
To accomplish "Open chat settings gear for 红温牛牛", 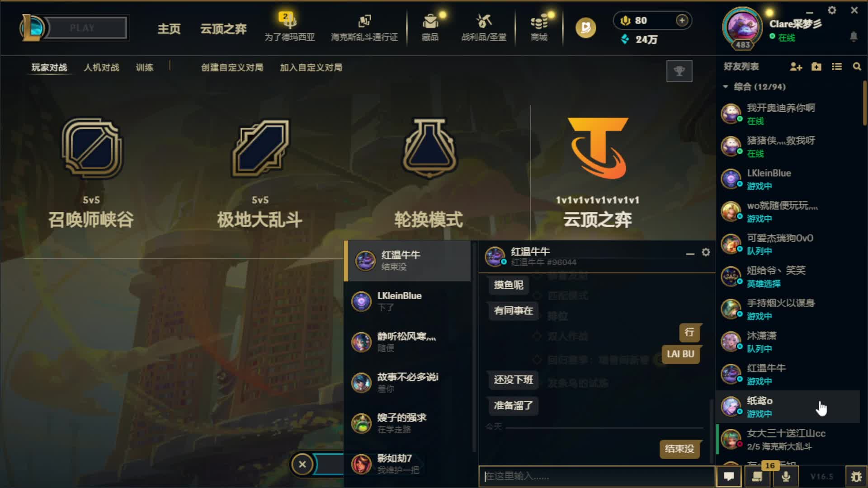I will (x=706, y=252).
